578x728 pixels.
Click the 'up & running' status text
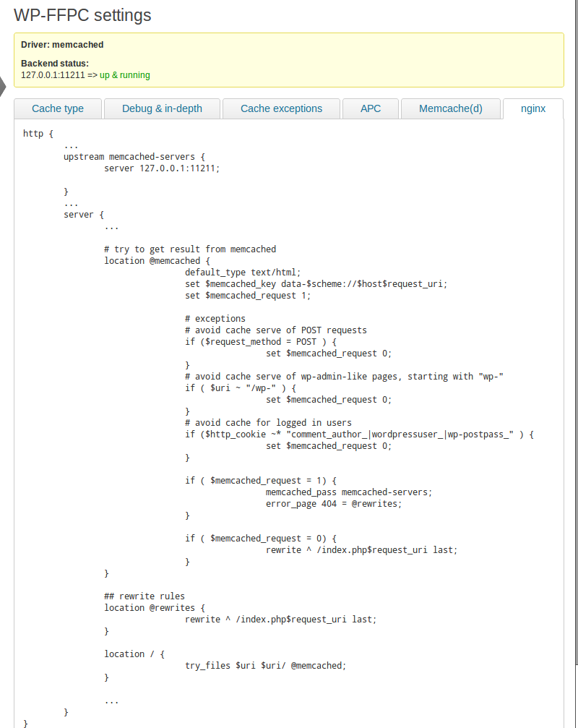tap(125, 75)
